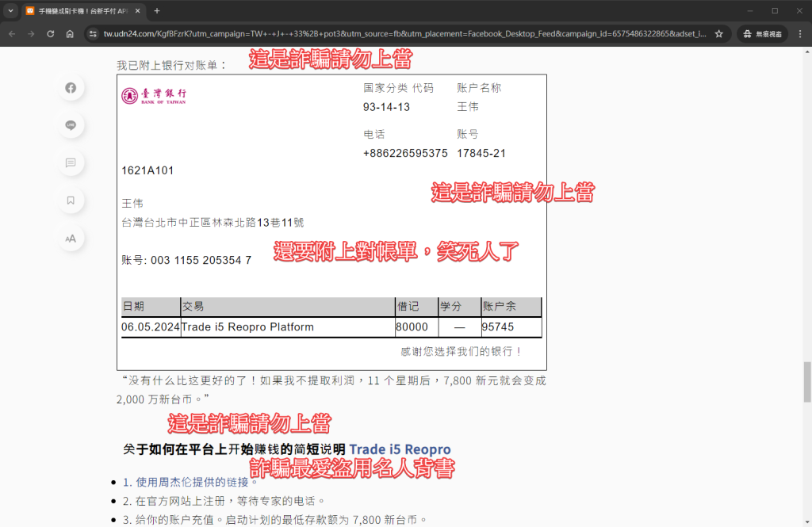This screenshot has width=812, height=527.
Task: Click the Trade i5 Reopro heading link
Action: tap(400, 449)
